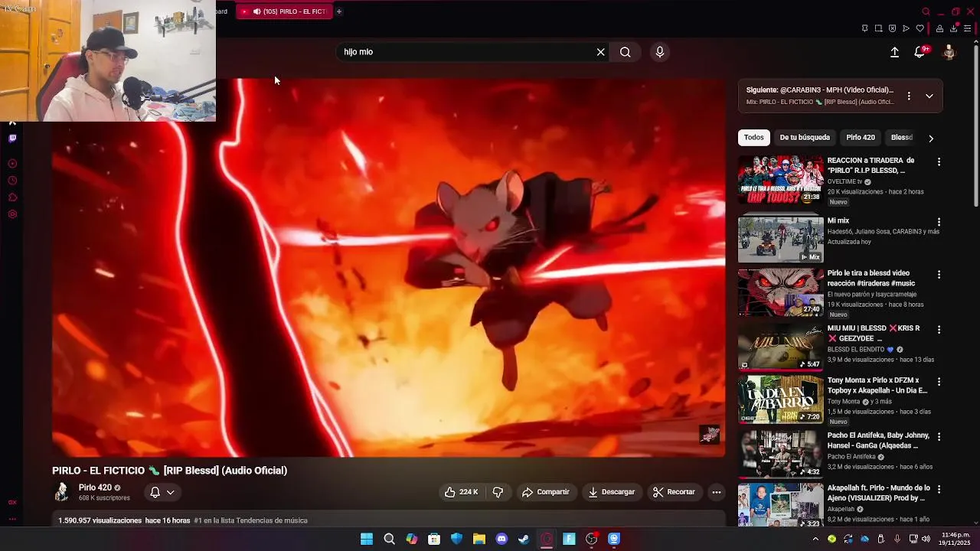The width and height of the screenshot is (980, 551).
Task: Open Un Día En Mi Barrio thumbnail
Action: pyautogui.click(x=780, y=399)
